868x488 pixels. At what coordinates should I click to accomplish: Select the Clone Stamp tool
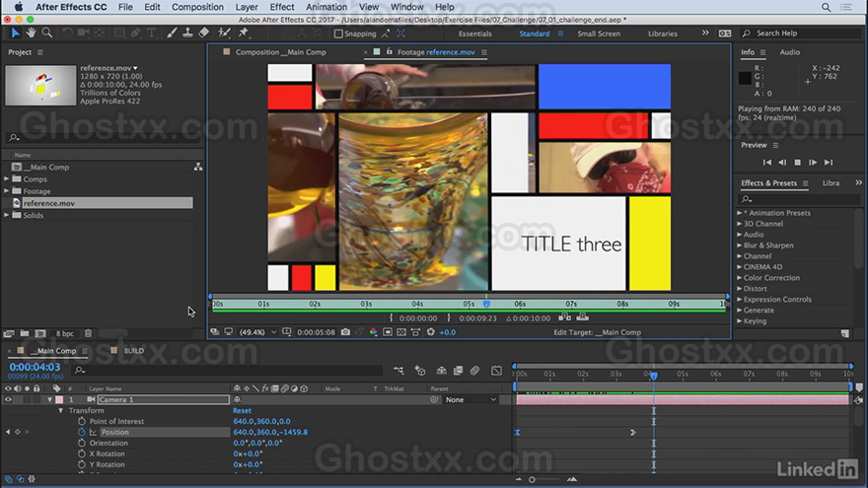[x=187, y=34]
